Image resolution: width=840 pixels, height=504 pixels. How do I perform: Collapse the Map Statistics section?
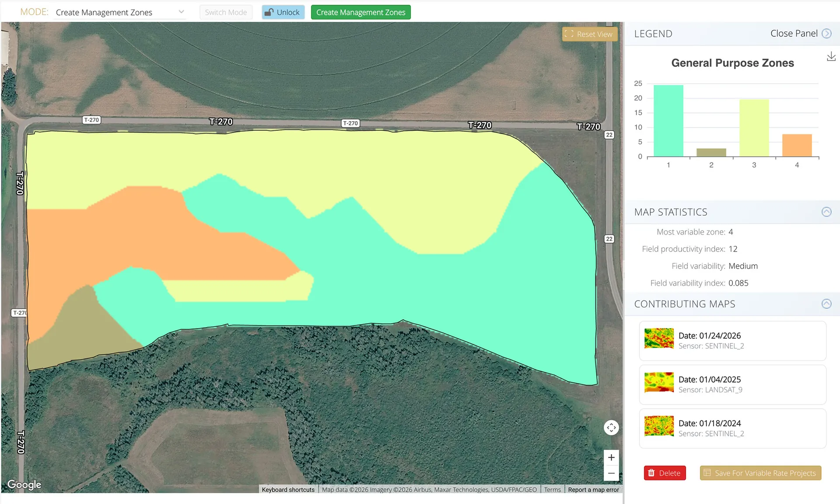tap(826, 212)
